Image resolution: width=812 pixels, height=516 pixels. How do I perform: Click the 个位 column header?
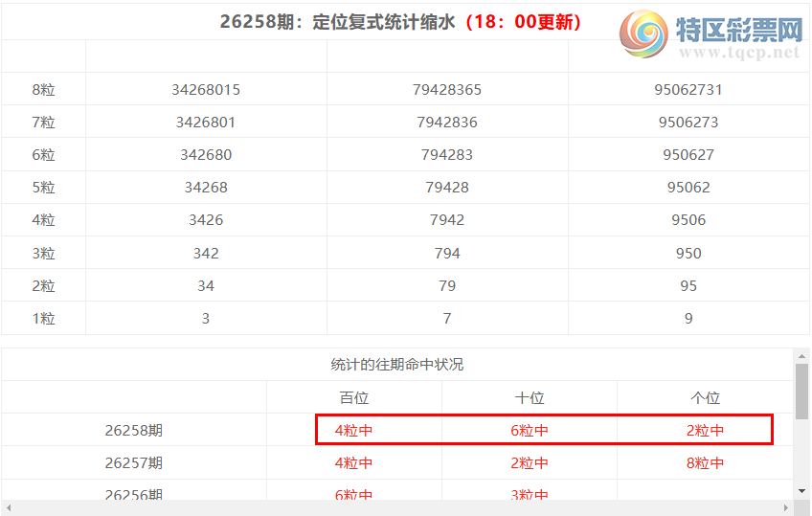(x=706, y=397)
